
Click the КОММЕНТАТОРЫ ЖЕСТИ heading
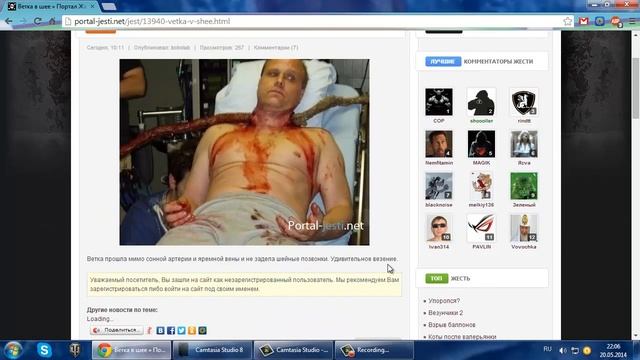tap(498, 62)
